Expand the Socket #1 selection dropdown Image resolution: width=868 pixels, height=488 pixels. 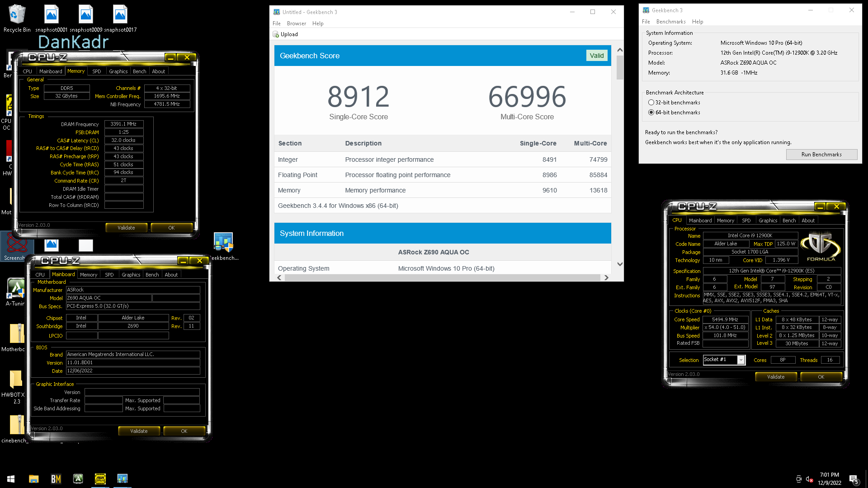(741, 360)
